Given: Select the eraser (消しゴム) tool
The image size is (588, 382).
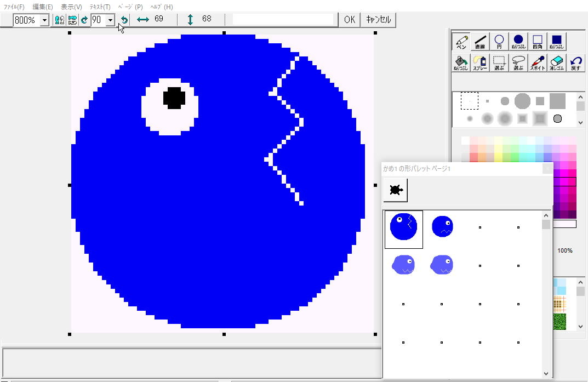Looking at the screenshot, I should tap(557, 62).
